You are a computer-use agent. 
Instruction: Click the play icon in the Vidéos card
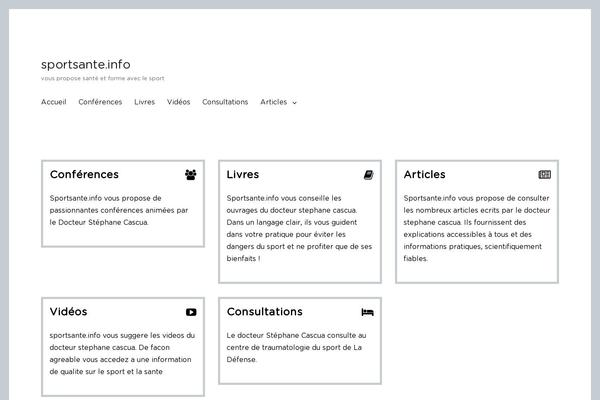[x=191, y=312]
